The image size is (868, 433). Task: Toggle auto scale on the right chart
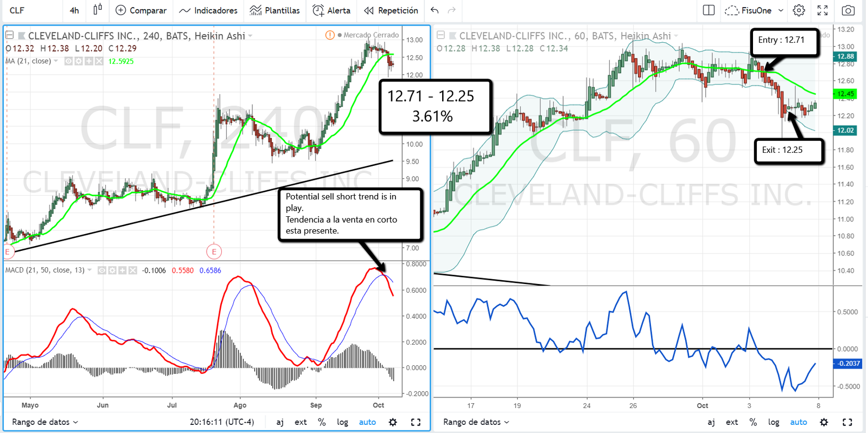(798, 422)
